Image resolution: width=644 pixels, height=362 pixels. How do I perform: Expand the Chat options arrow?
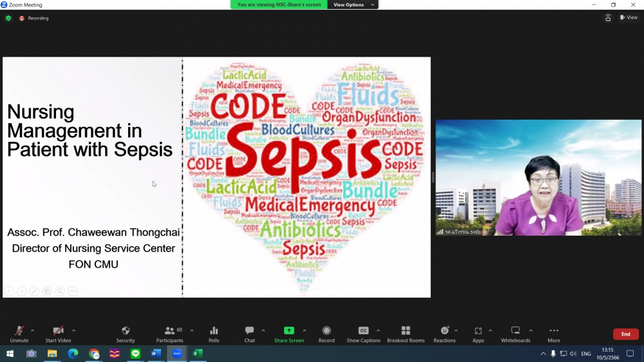coord(263,330)
